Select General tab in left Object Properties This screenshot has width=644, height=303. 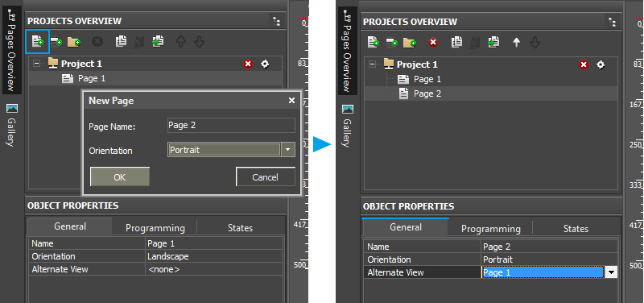[x=70, y=226]
